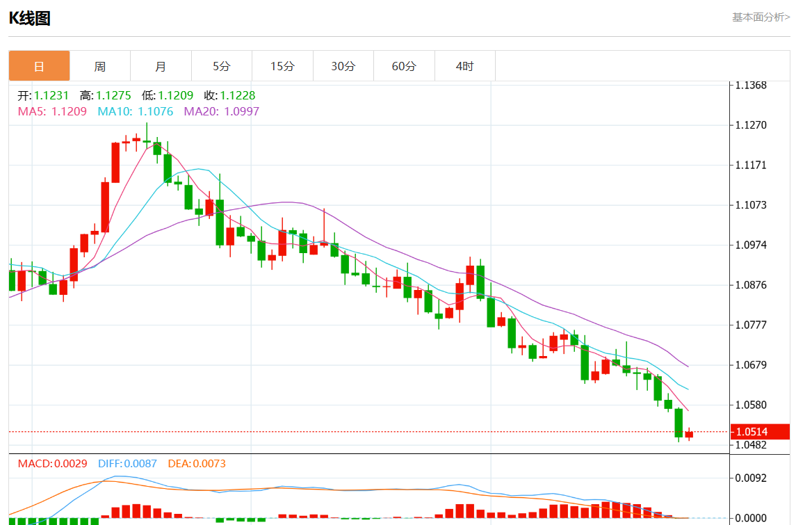812x525 pixels.
Task: Click the 高:1.1275 high price text
Action: pyautogui.click(x=105, y=95)
